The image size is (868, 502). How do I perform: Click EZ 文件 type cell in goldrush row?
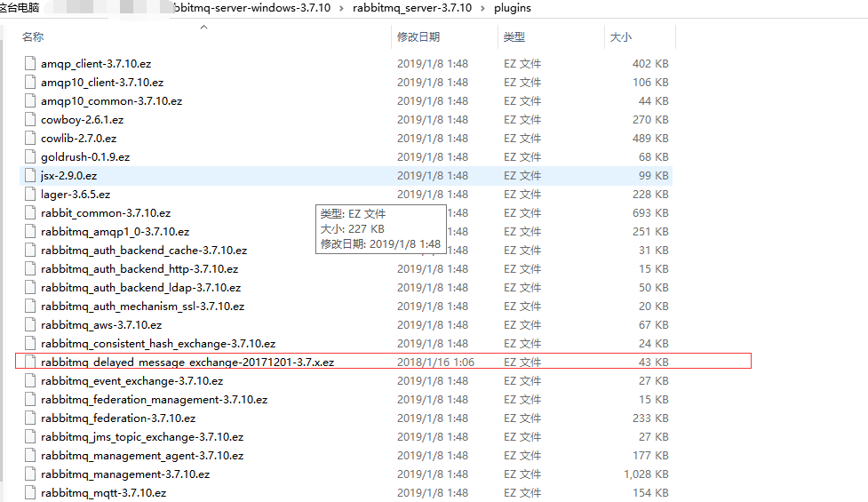pos(522,157)
